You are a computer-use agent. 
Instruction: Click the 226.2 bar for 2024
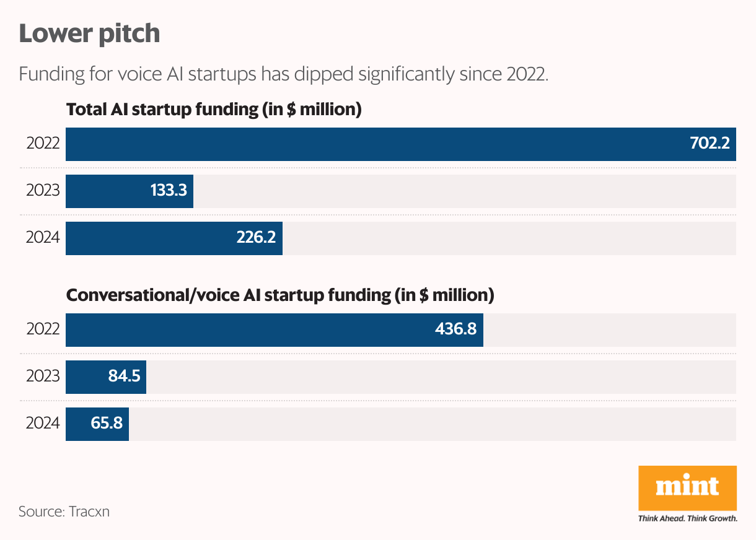174,238
